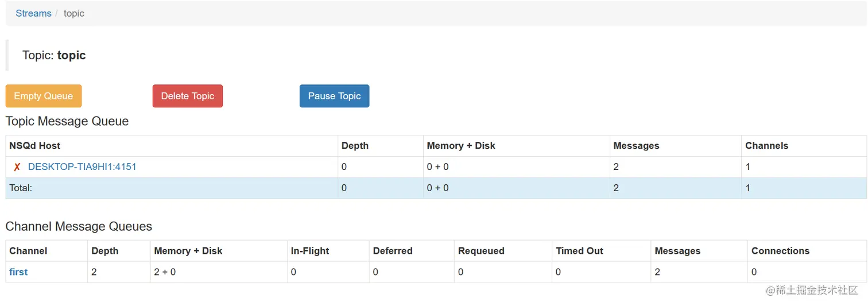Click the 'Total:' summary row label

pos(21,188)
